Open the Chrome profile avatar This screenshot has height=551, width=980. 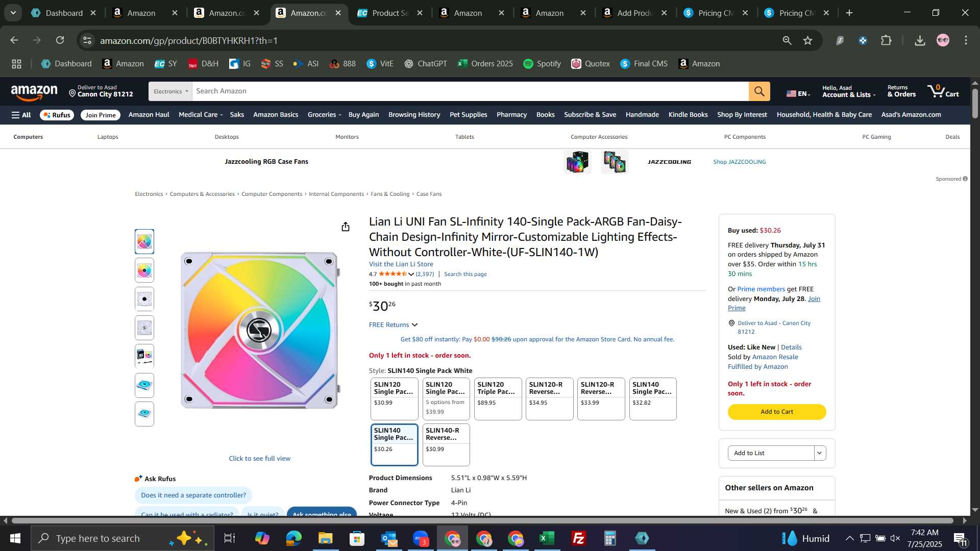[943, 40]
